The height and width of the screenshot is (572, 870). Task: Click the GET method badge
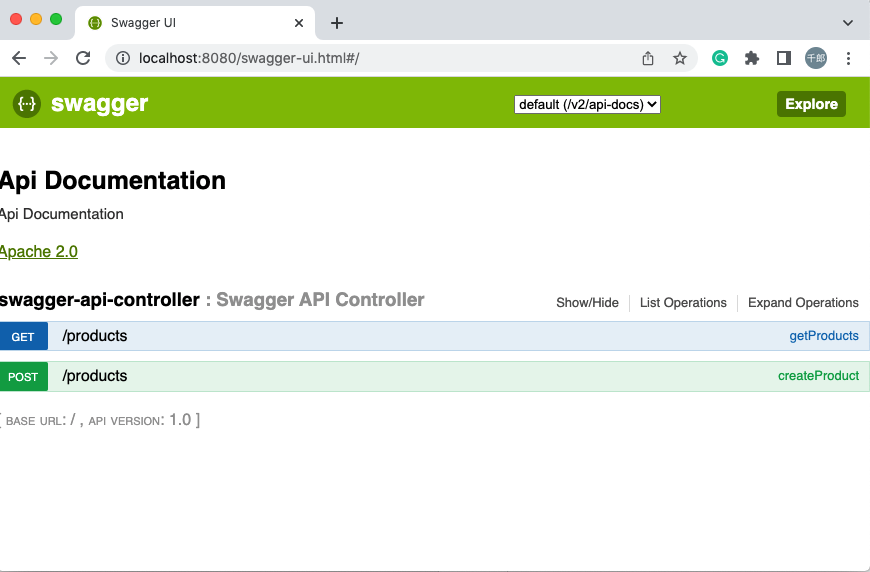pos(23,337)
